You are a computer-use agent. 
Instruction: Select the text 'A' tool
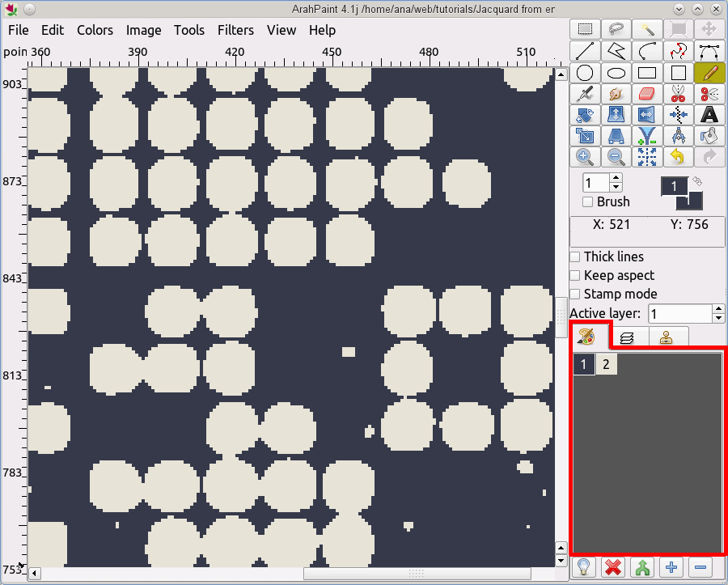(x=709, y=115)
